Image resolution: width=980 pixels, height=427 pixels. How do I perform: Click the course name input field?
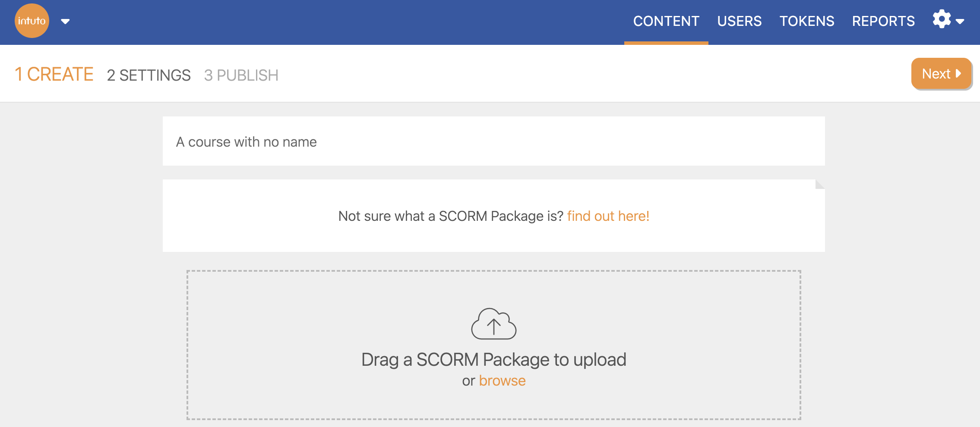tap(493, 141)
